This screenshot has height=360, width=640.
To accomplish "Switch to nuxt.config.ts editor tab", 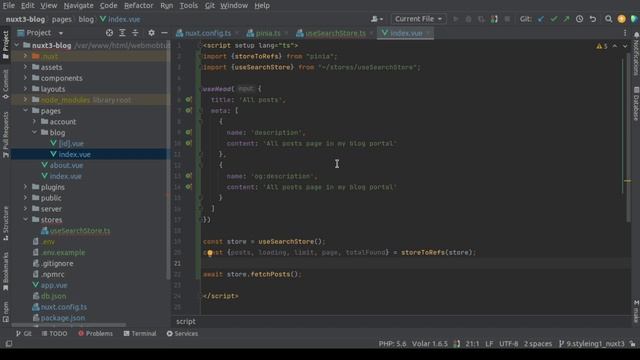I will click(x=208, y=33).
